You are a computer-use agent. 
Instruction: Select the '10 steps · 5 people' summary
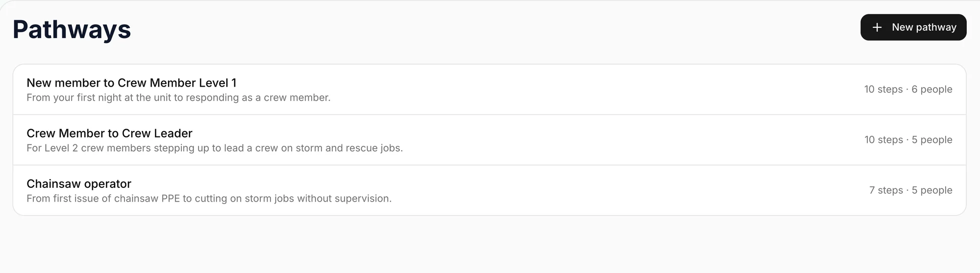(x=908, y=140)
